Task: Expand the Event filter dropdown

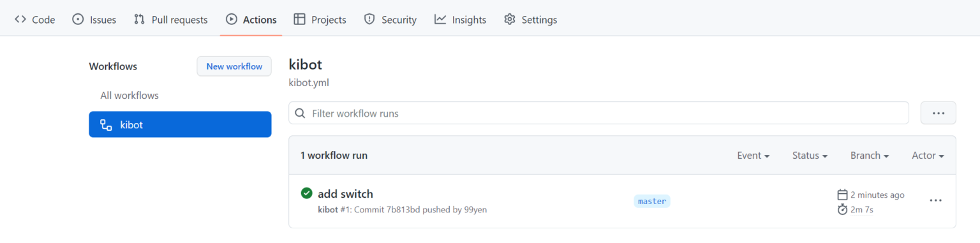Action: point(753,156)
